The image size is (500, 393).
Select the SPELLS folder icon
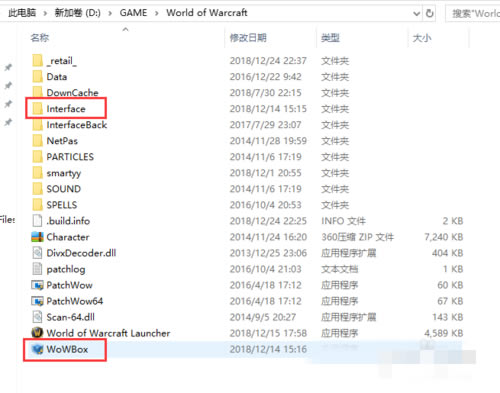(x=38, y=205)
